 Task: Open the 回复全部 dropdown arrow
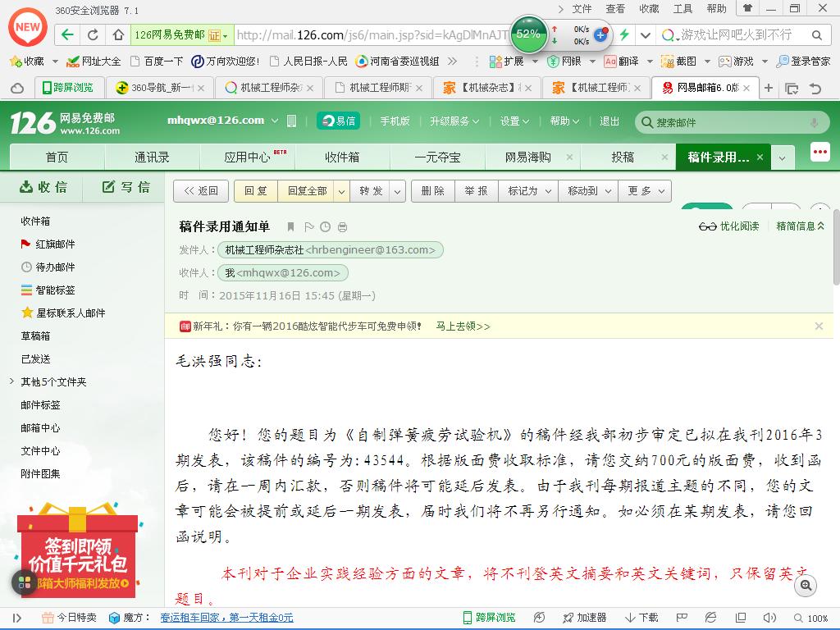341,191
